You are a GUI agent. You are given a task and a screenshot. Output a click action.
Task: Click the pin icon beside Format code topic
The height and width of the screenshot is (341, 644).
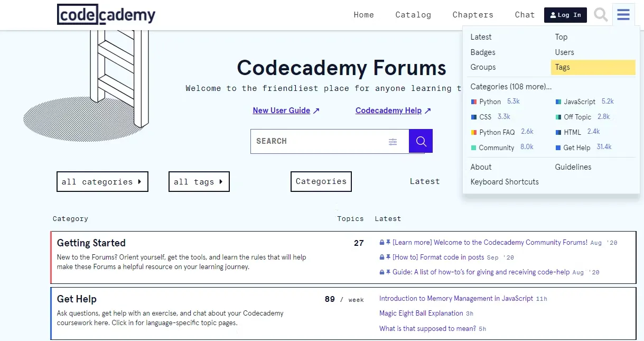(x=388, y=257)
